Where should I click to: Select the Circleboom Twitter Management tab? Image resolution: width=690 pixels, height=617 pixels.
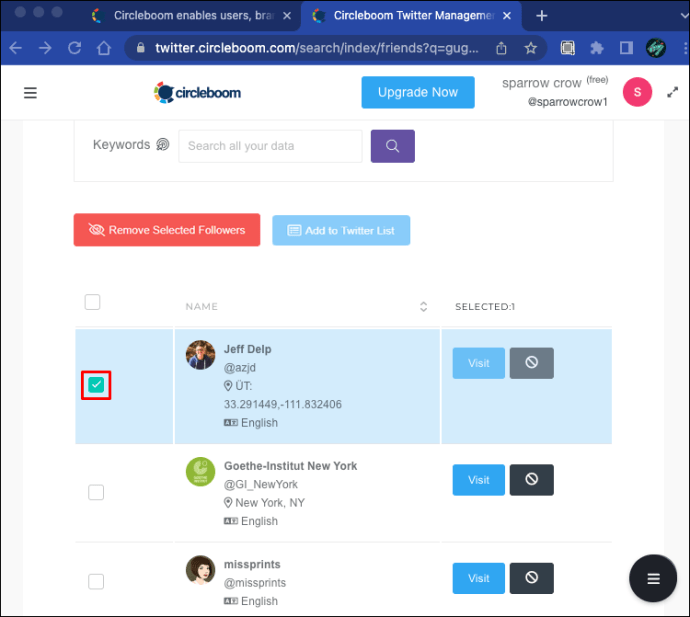tap(411, 16)
